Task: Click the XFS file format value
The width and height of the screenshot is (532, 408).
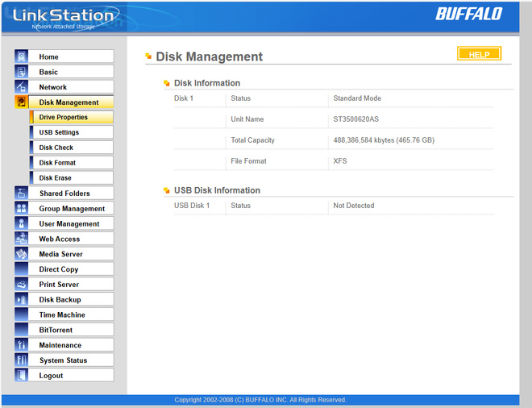Action: pos(340,161)
